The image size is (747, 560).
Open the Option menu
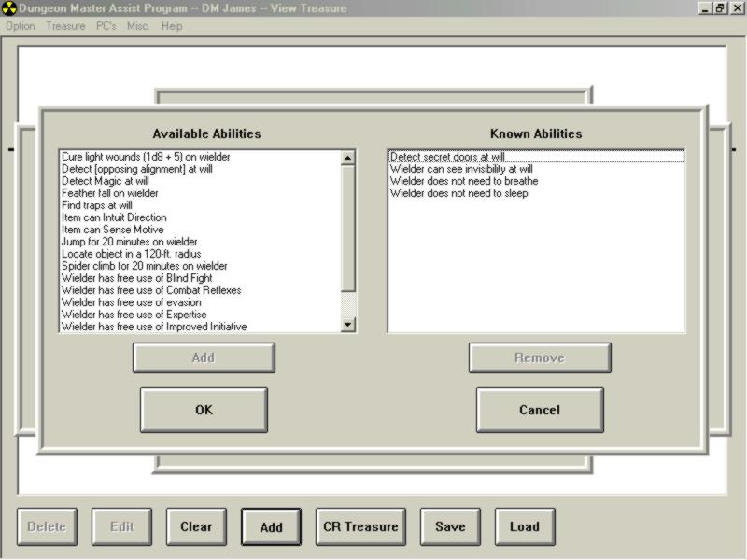click(x=20, y=26)
